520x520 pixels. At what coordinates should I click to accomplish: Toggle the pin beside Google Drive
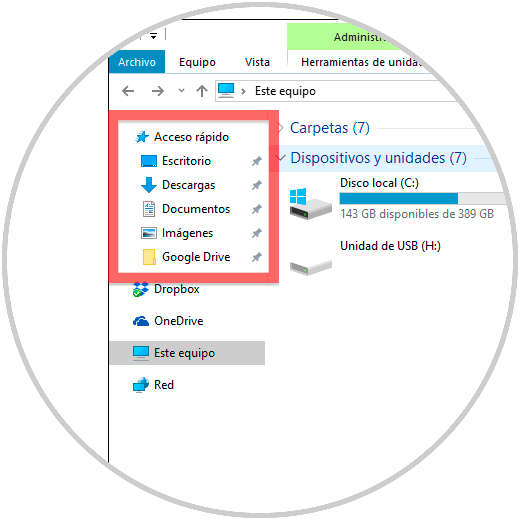[256, 257]
